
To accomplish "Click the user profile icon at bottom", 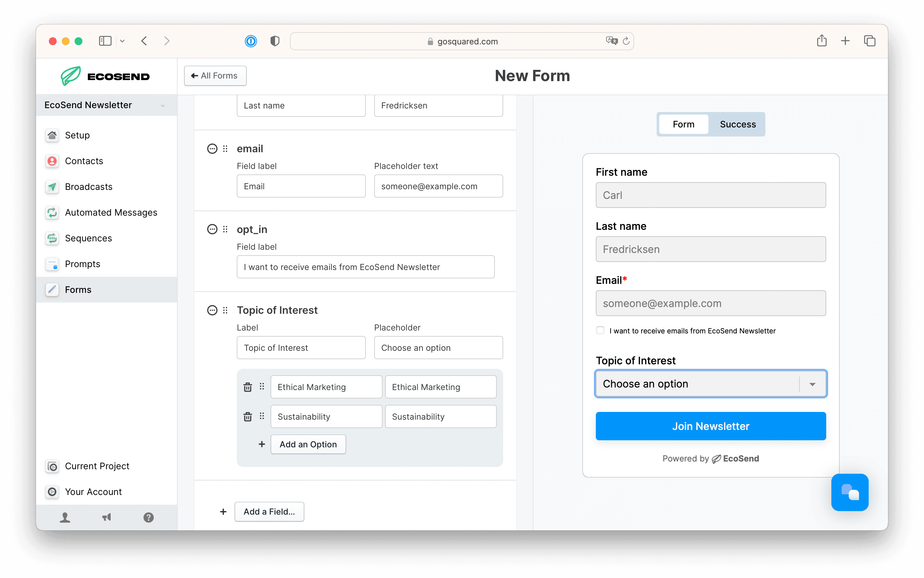I will [65, 517].
